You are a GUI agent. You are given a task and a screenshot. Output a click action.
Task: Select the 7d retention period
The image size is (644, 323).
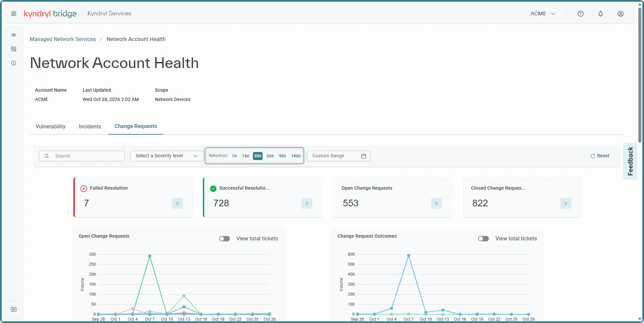click(234, 156)
